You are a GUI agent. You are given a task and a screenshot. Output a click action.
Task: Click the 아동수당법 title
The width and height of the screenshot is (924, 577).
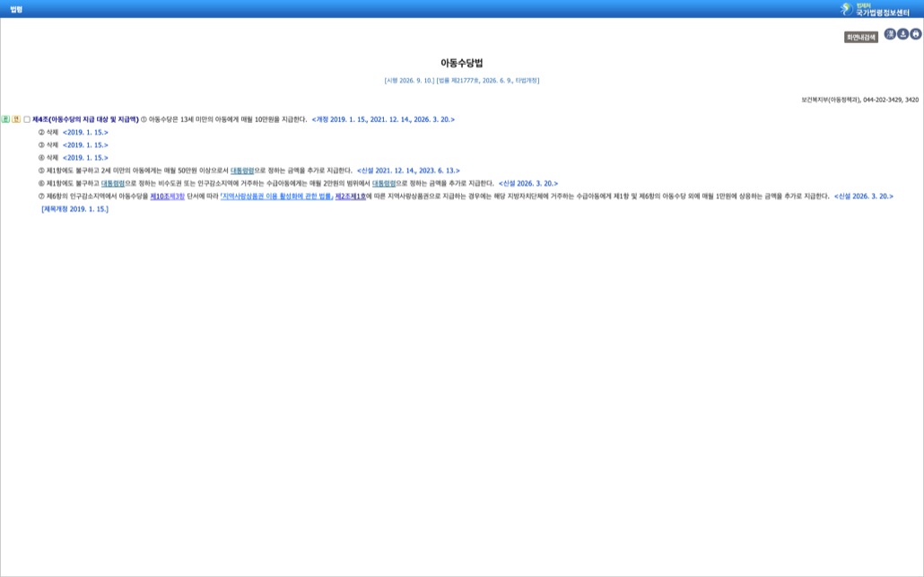462,63
